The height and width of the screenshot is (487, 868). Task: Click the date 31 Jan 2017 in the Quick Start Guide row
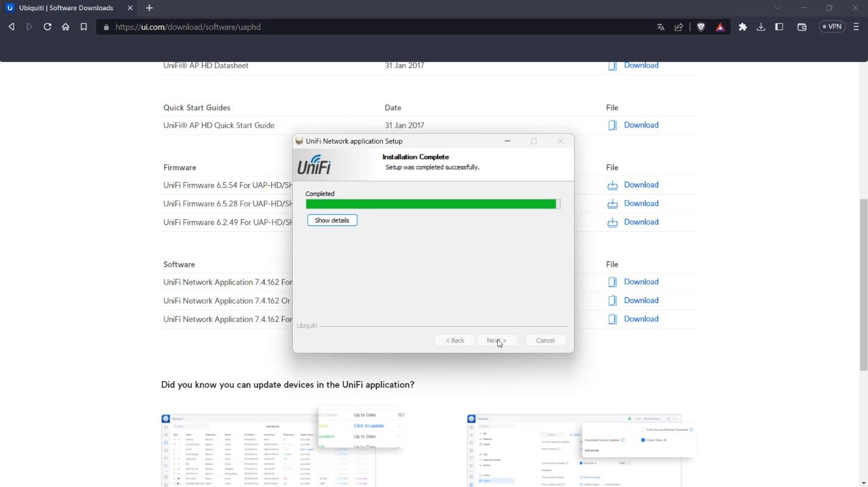[x=404, y=125]
